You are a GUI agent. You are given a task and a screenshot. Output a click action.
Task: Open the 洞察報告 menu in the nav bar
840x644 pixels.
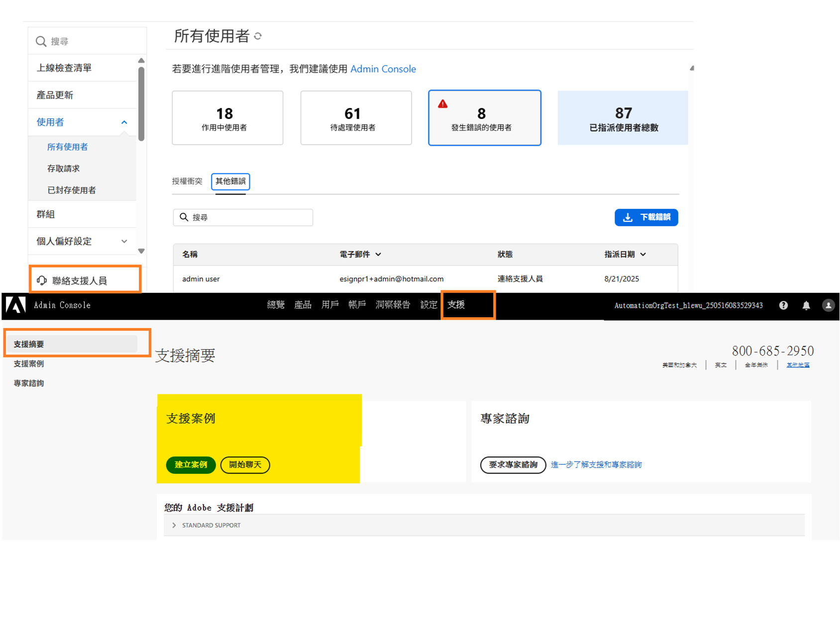click(x=393, y=305)
